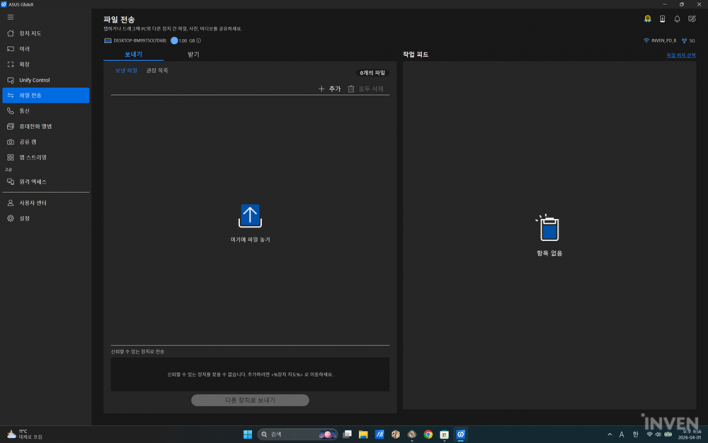Switch to the 권장 목록 sub-tab
708x443 pixels.
[x=157, y=71]
